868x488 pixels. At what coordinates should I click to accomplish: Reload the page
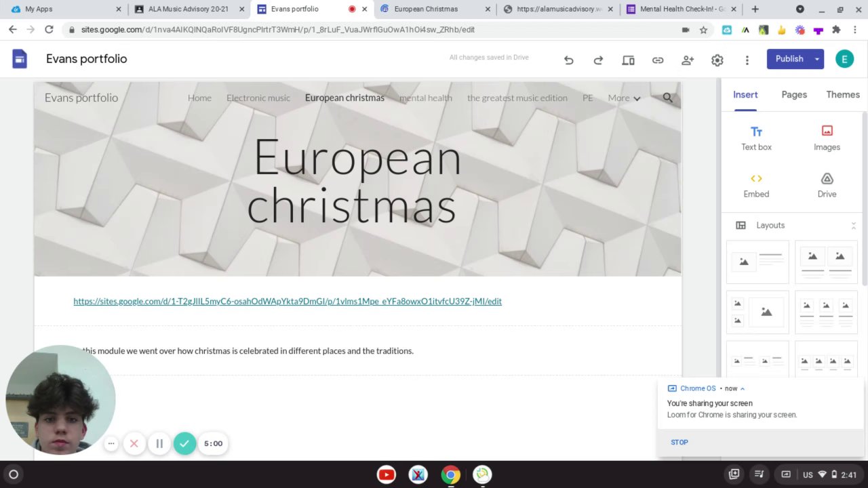pyautogui.click(x=49, y=30)
